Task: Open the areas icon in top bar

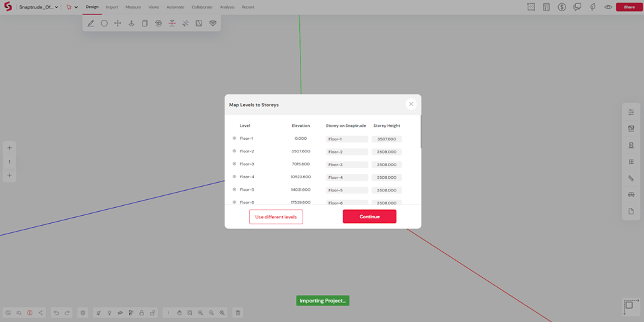Action: [531, 7]
